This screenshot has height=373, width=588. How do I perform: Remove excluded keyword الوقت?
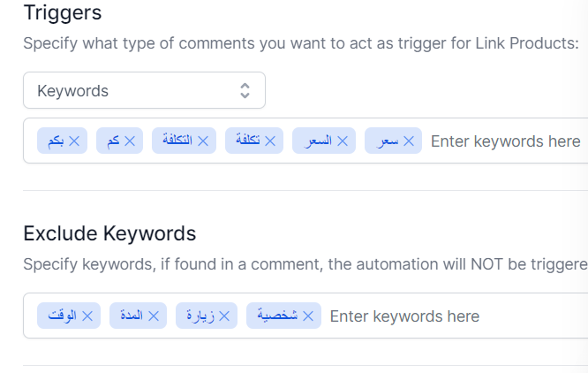[x=87, y=316]
